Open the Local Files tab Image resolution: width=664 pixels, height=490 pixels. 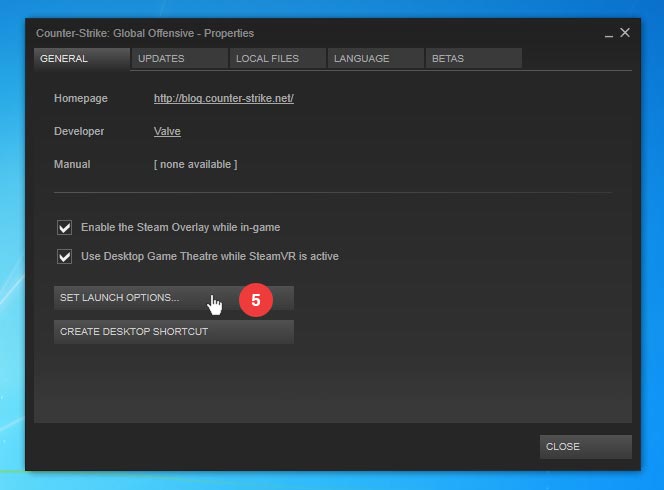pyautogui.click(x=277, y=58)
